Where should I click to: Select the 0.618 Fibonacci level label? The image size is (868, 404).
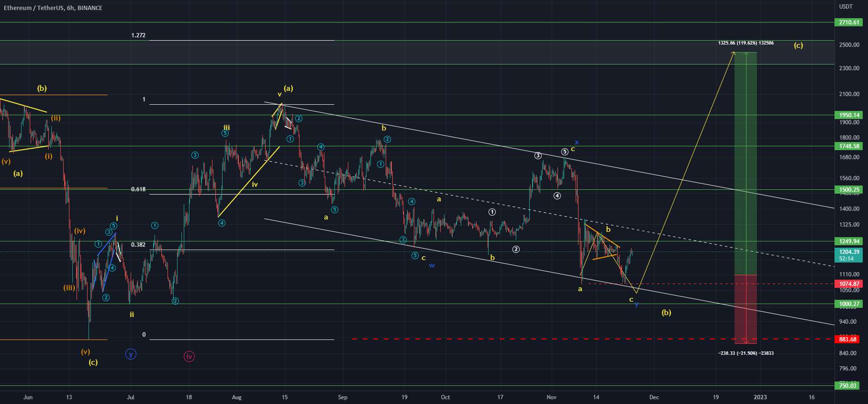138,189
